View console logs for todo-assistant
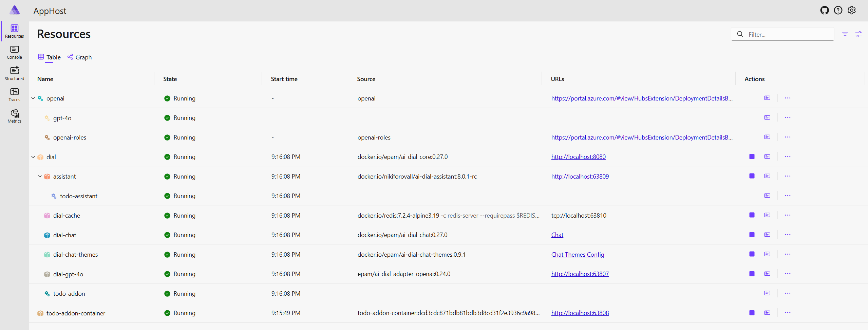This screenshot has height=330, width=868. point(767,196)
